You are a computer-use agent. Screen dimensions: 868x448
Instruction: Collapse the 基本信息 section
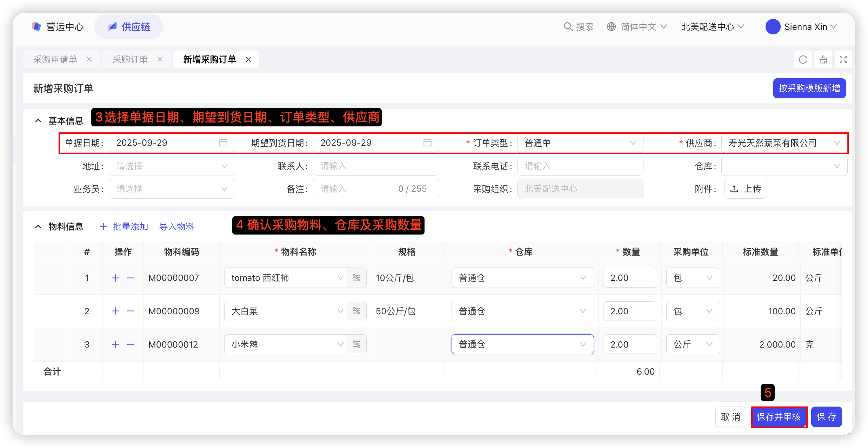click(x=38, y=121)
